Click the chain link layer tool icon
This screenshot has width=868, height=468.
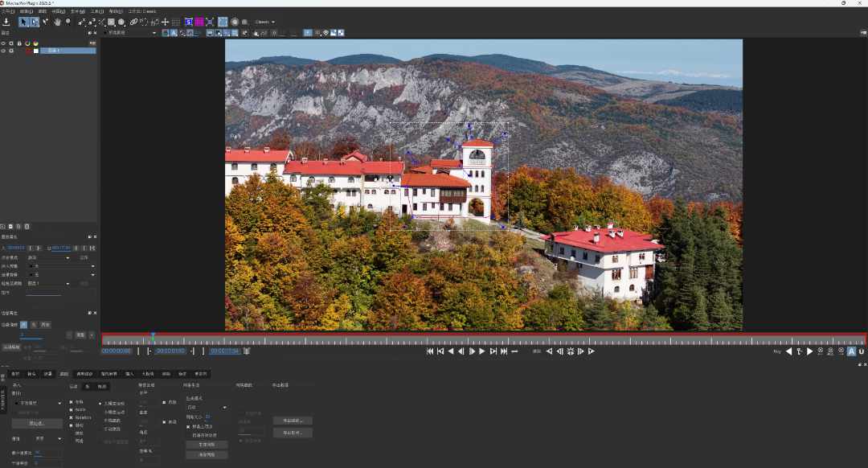point(133,22)
